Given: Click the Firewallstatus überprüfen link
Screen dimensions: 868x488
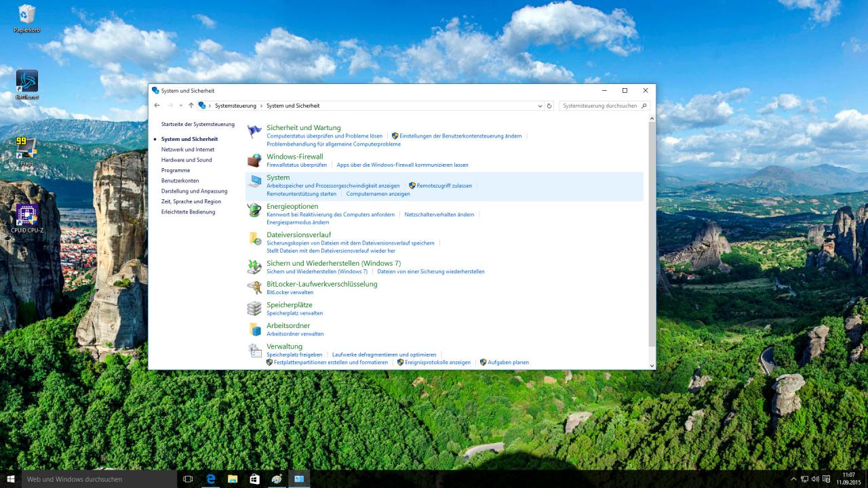Looking at the screenshot, I should click(296, 165).
